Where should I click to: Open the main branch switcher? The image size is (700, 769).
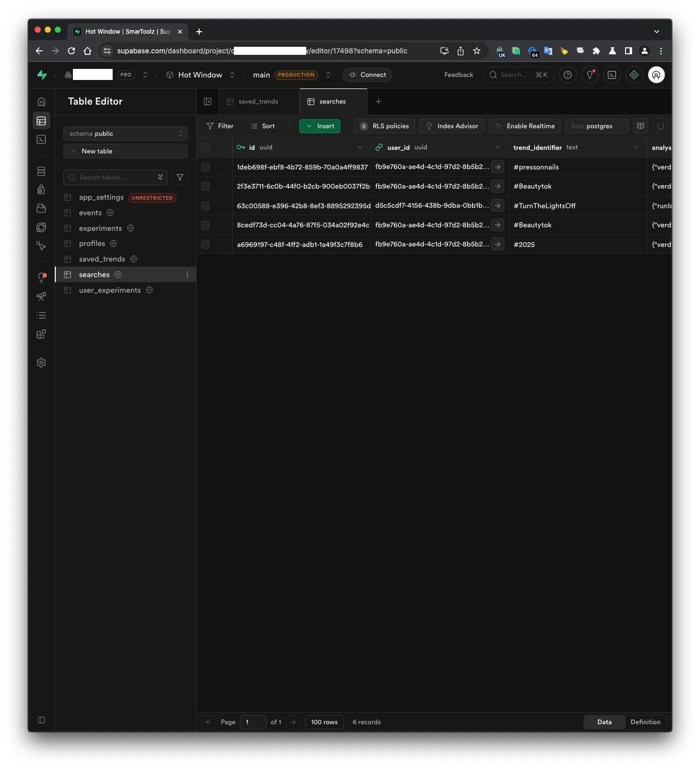328,75
